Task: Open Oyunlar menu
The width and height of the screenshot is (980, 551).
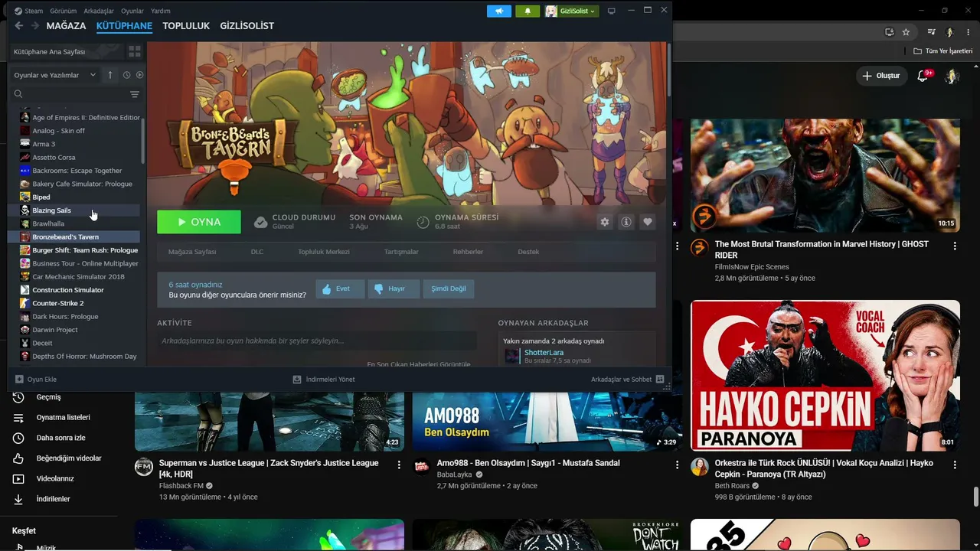Action: click(x=132, y=11)
